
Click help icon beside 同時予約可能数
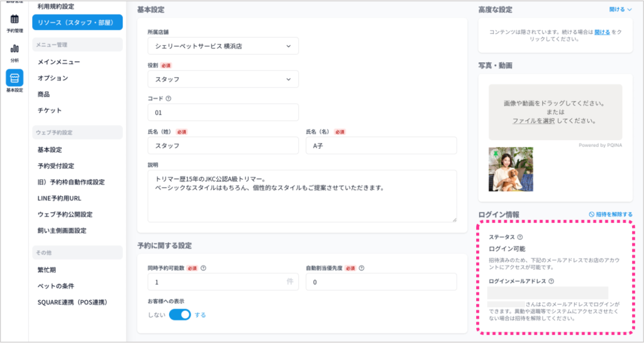[x=203, y=268]
